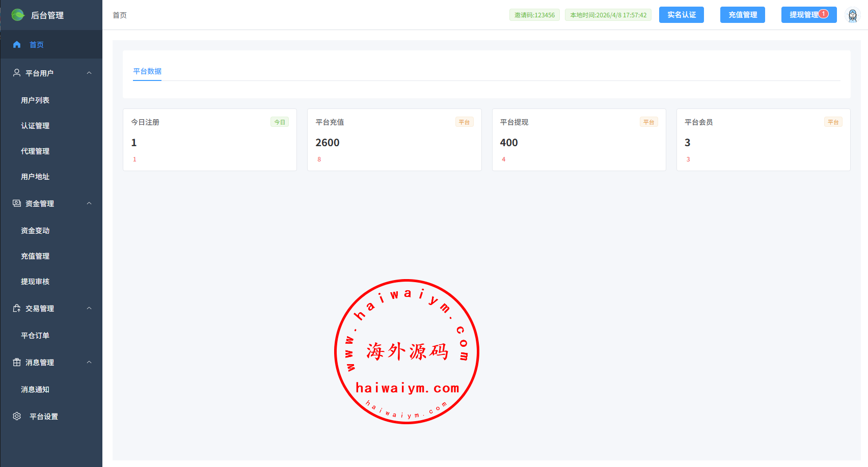Collapse the 消息管理 menu chevron
This screenshot has height=467, width=868.
point(89,362)
